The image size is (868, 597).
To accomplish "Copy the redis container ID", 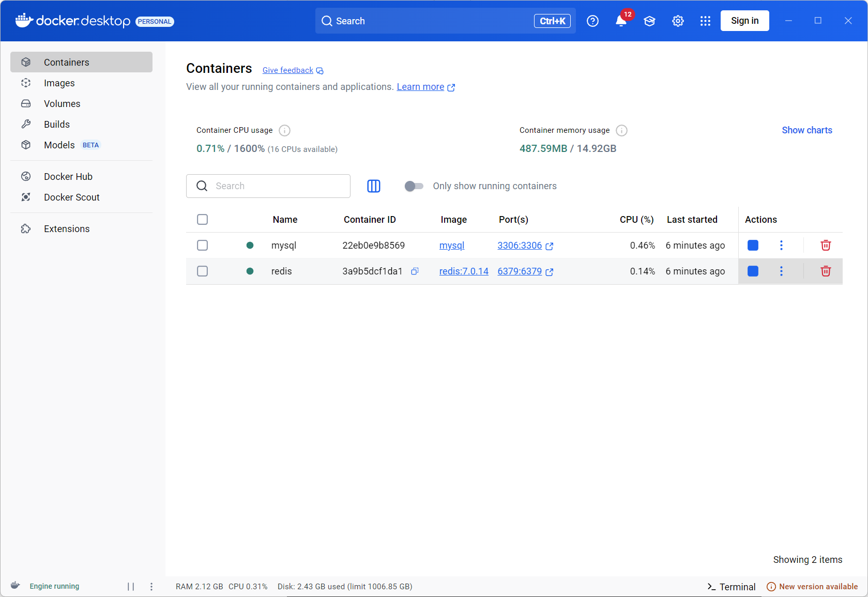I will [x=415, y=271].
